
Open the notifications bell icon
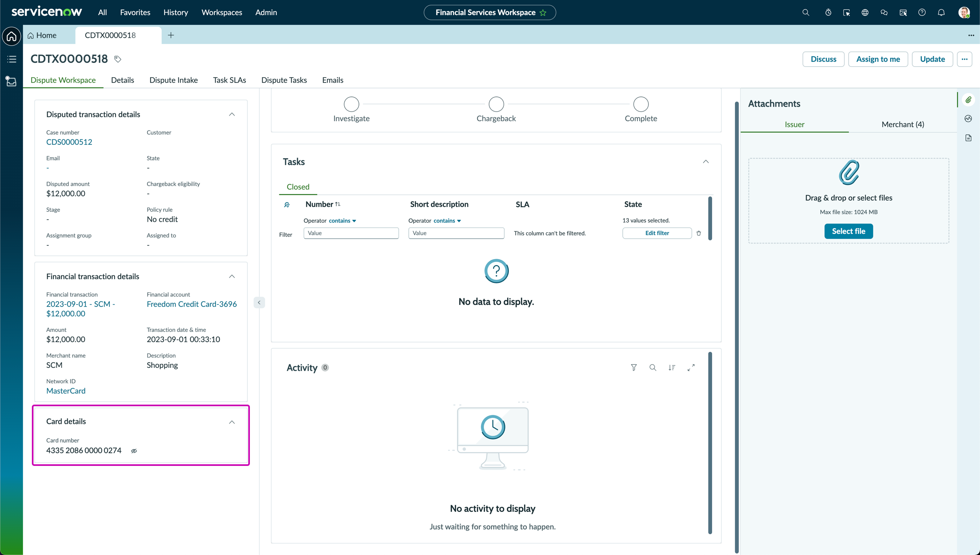(941, 12)
